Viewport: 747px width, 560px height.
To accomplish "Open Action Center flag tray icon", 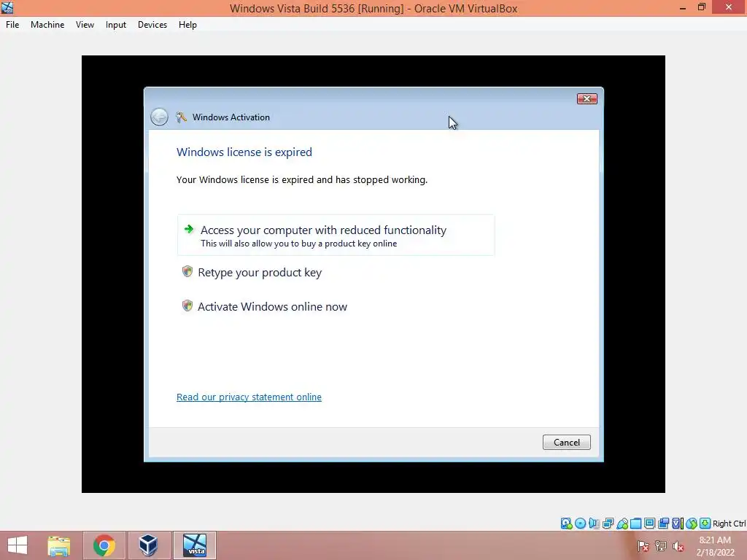I will 643,546.
